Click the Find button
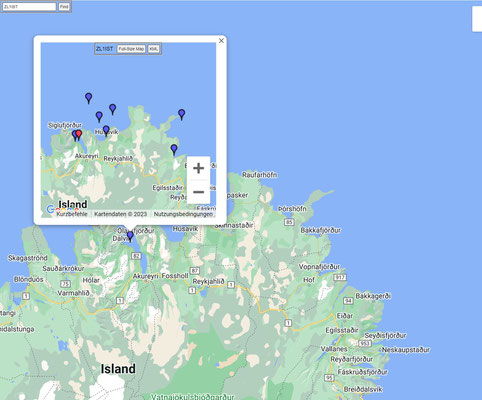This screenshot has height=400, width=482. click(x=64, y=7)
